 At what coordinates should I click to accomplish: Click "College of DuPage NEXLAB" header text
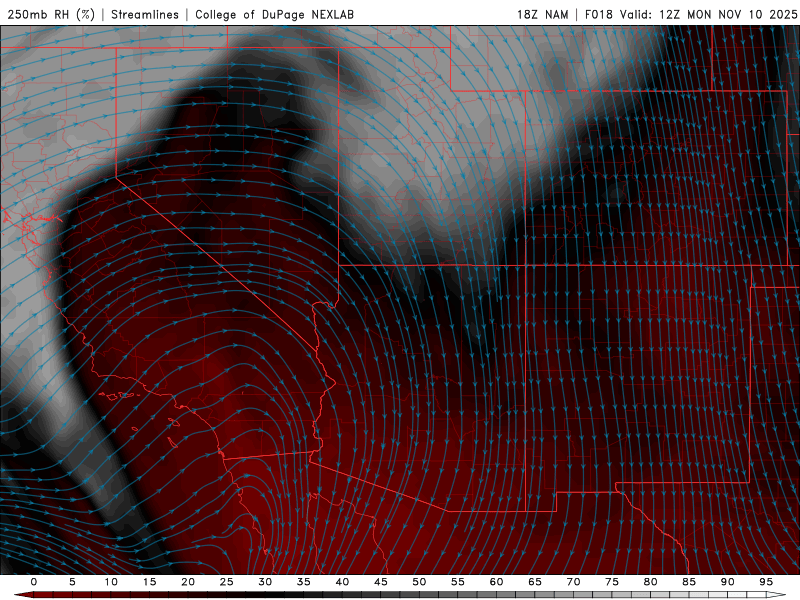click(274, 14)
